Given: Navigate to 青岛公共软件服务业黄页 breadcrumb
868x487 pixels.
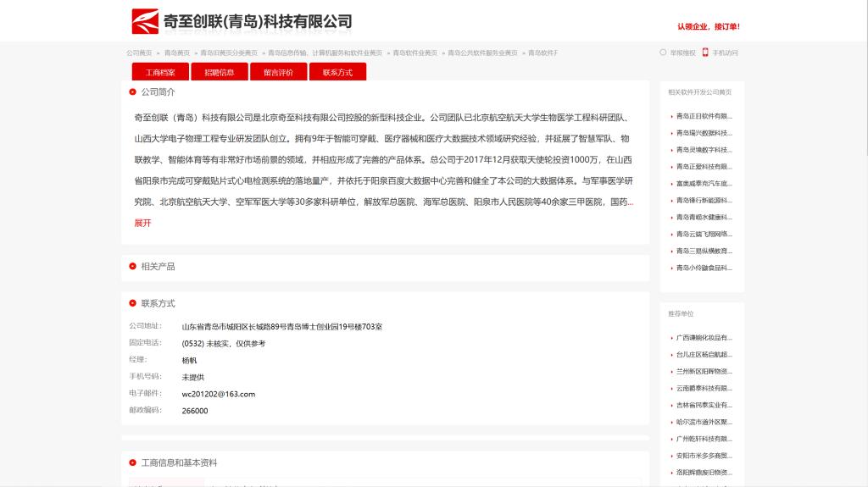Looking at the screenshot, I should 482,53.
